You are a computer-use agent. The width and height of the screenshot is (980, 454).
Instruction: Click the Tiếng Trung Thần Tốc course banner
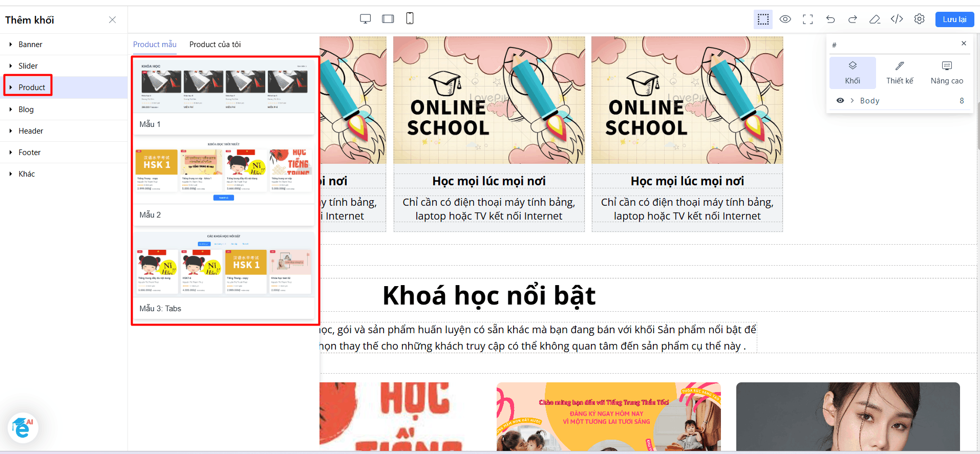[x=608, y=417]
